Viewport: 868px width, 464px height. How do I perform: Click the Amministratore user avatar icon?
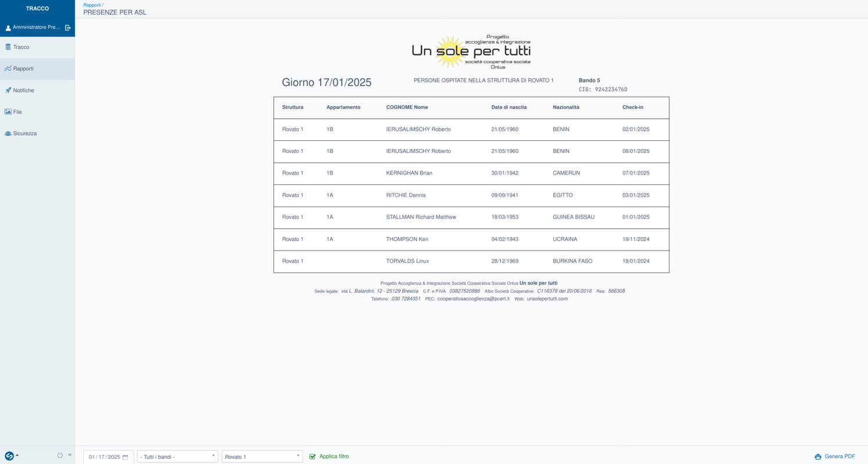[x=8, y=28]
